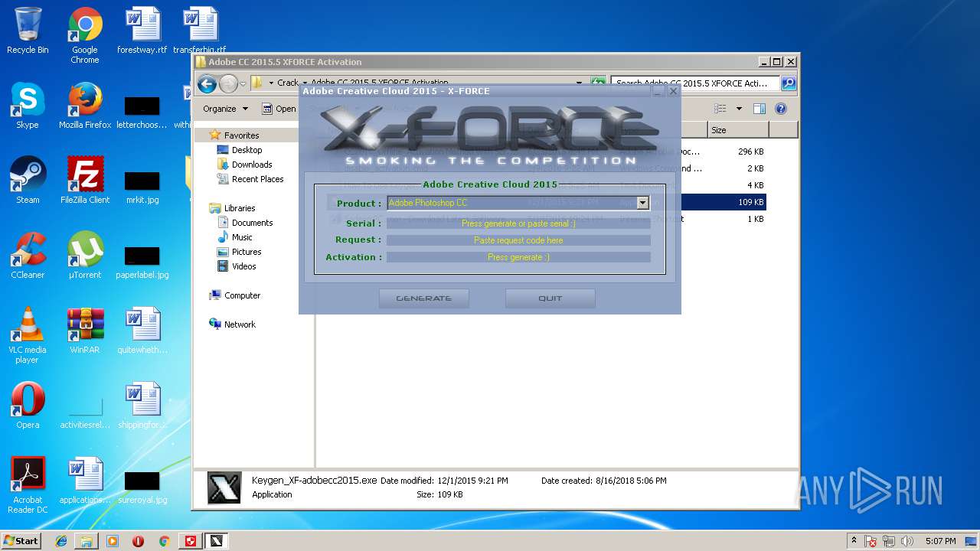980x551 pixels.
Task: Click the Crack folder in address path
Action: click(x=288, y=83)
